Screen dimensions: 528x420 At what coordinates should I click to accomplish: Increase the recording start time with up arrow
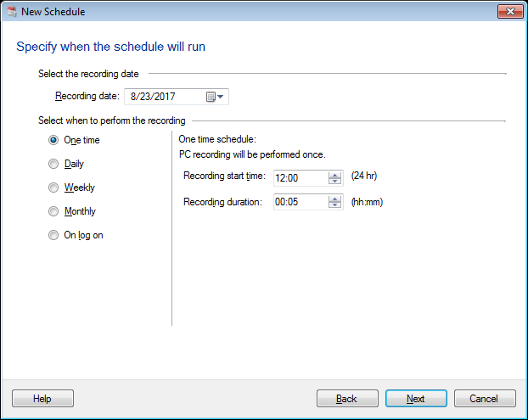334,174
